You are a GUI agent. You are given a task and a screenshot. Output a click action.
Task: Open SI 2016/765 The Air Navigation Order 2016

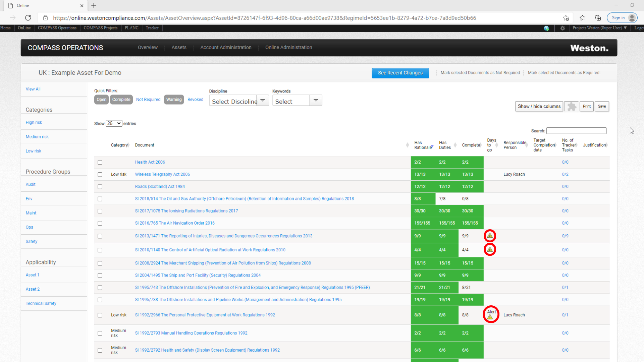(x=175, y=223)
